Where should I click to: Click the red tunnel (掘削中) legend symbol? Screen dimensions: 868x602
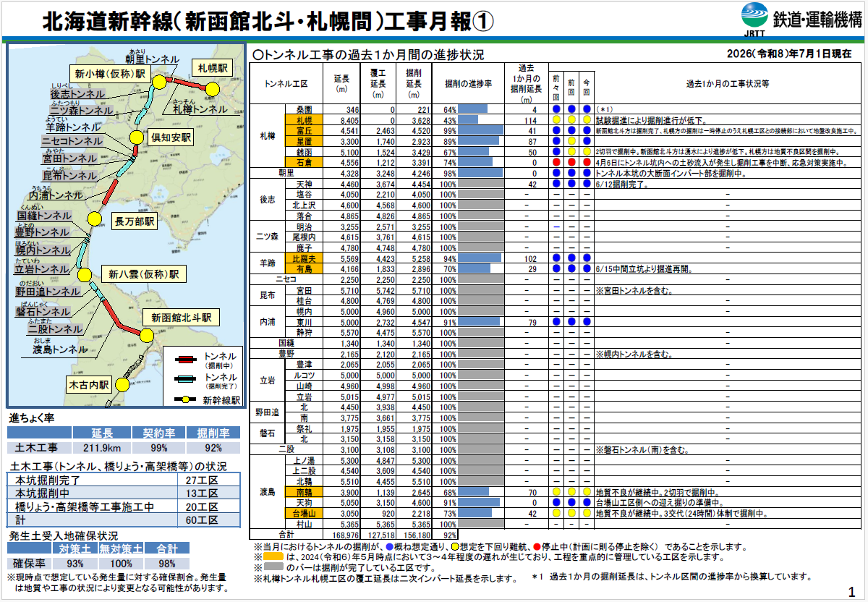click(x=185, y=359)
